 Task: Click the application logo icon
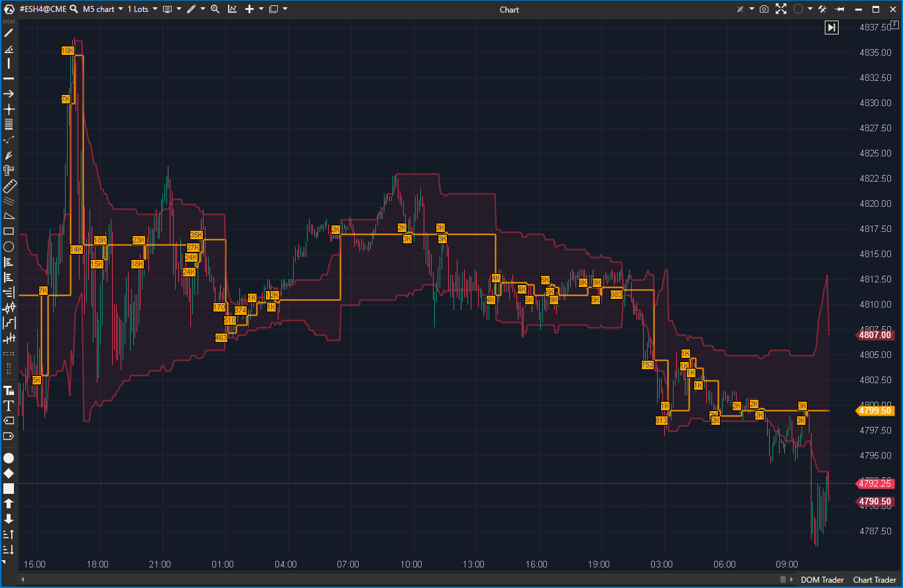[9, 9]
